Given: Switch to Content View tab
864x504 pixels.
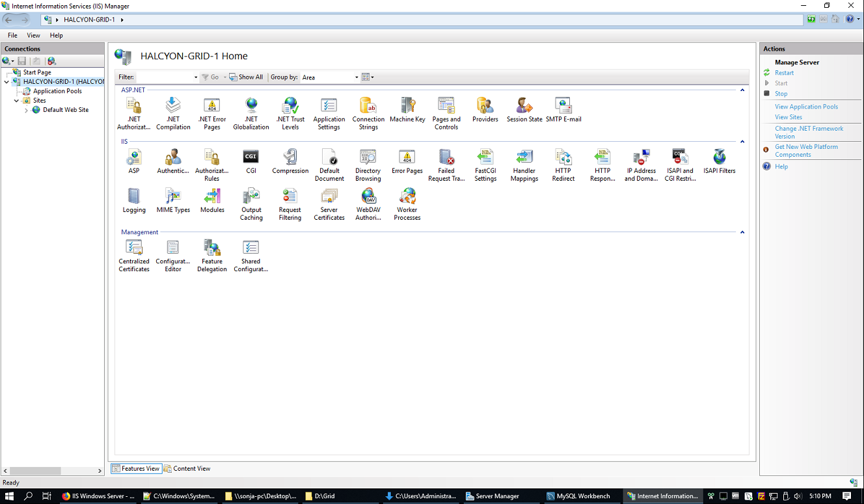Looking at the screenshot, I should click(x=187, y=468).
